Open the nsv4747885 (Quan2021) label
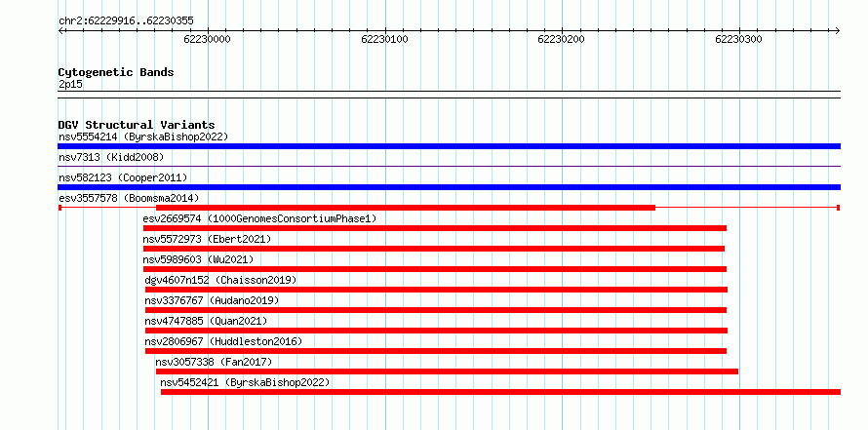 [x=206, y=321]
